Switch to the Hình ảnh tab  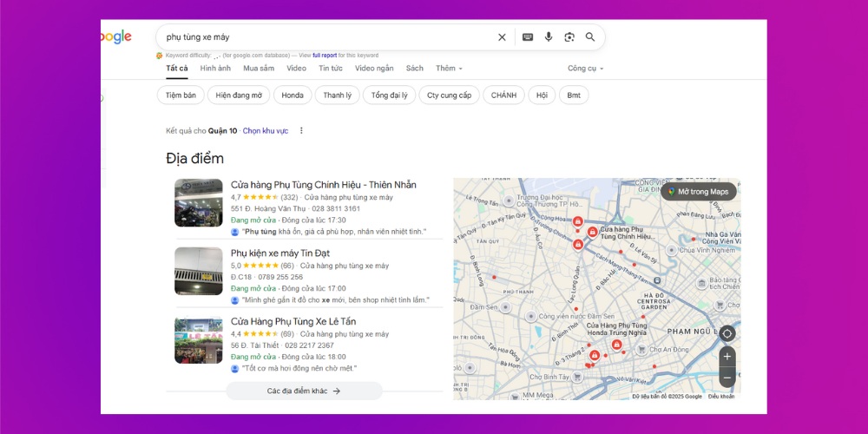tap(215, 68)
